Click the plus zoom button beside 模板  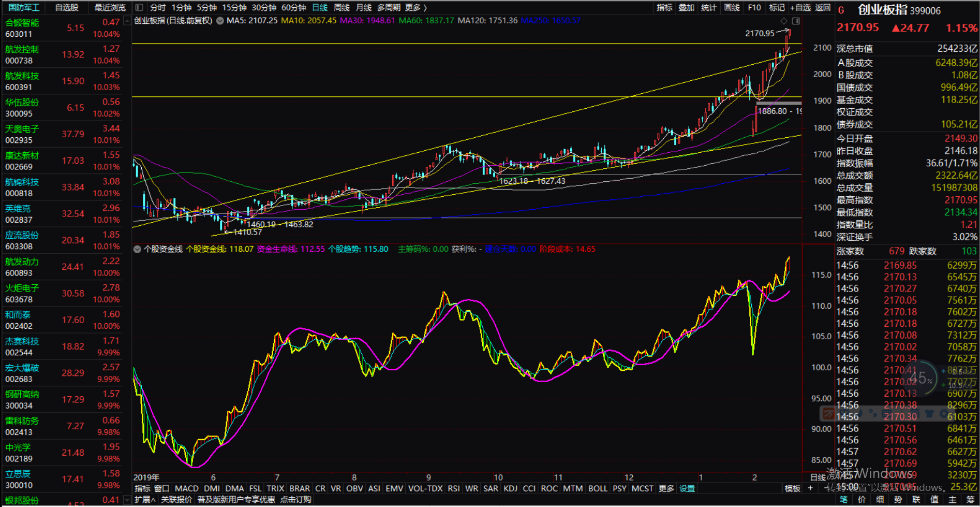pyautogui.click(x=810, y=488)
